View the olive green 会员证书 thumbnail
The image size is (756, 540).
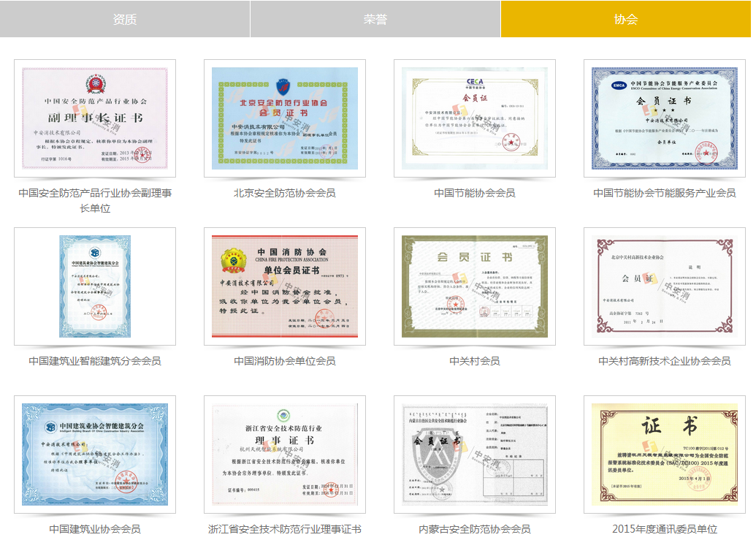pyautogui.click(x=475, y=286)
